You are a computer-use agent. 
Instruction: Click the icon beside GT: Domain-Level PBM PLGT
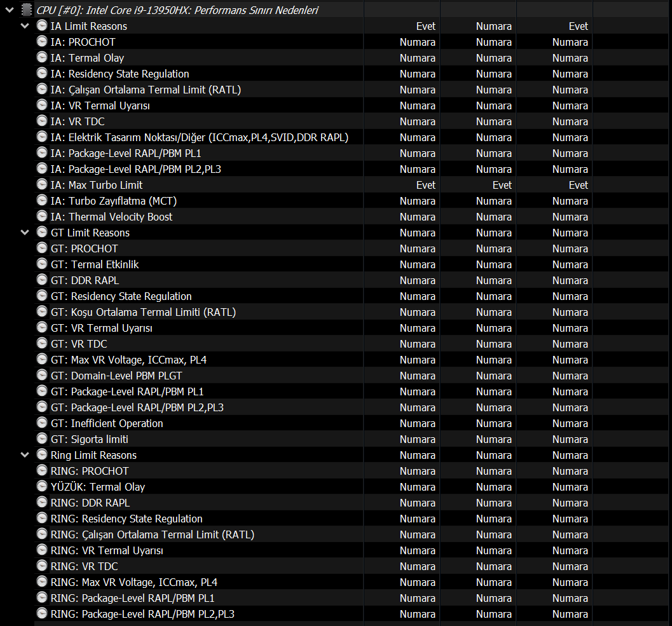[41, 375]
